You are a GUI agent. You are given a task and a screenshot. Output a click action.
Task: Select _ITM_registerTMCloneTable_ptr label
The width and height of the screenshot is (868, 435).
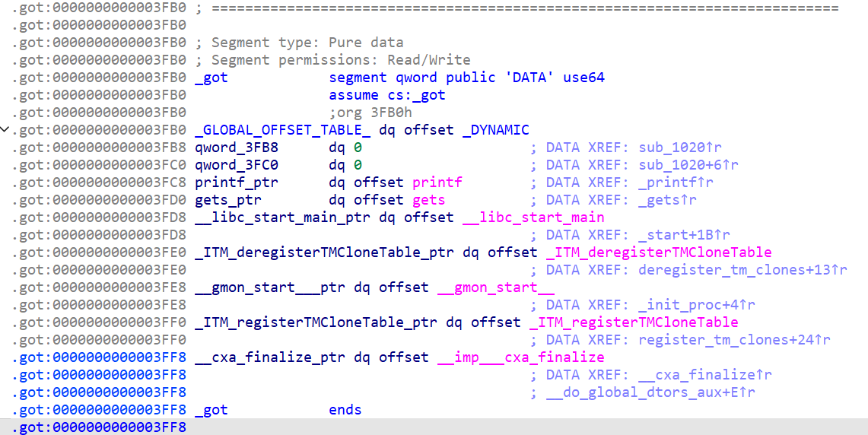pyautogui.click(x=316, y=322)
